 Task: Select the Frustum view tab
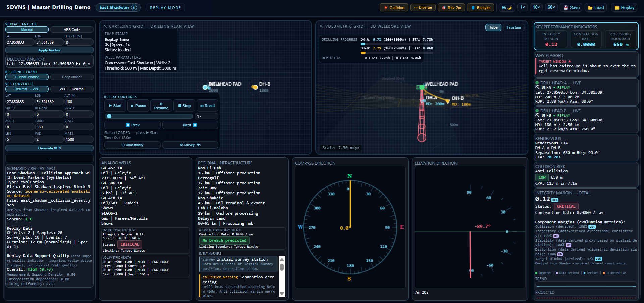(514, 27)
